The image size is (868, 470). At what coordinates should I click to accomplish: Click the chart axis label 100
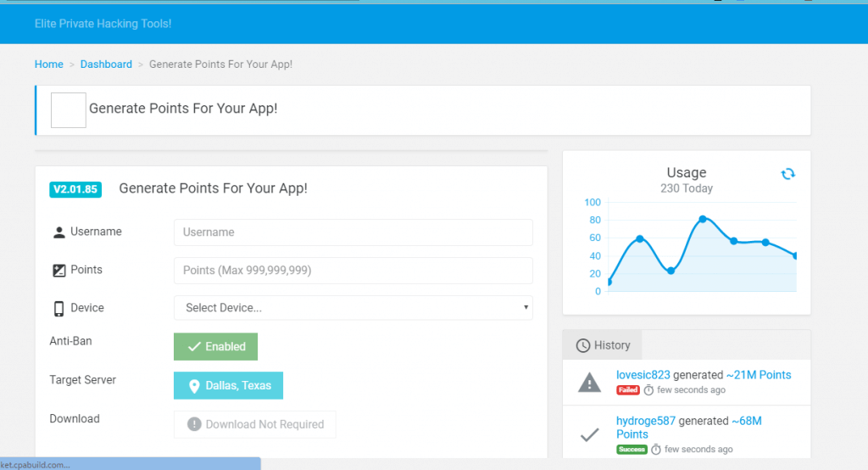593,203
